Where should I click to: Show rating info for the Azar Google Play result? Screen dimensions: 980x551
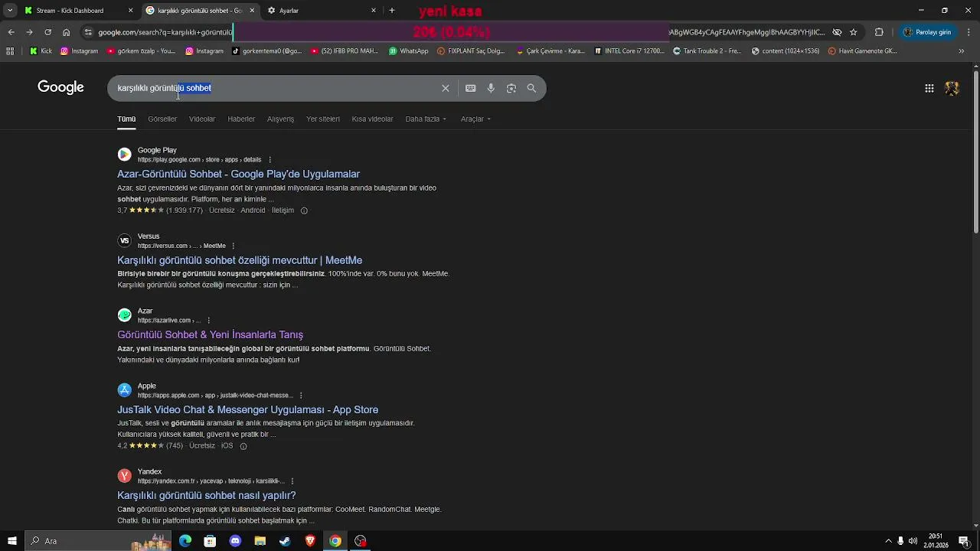click(304, 210)
